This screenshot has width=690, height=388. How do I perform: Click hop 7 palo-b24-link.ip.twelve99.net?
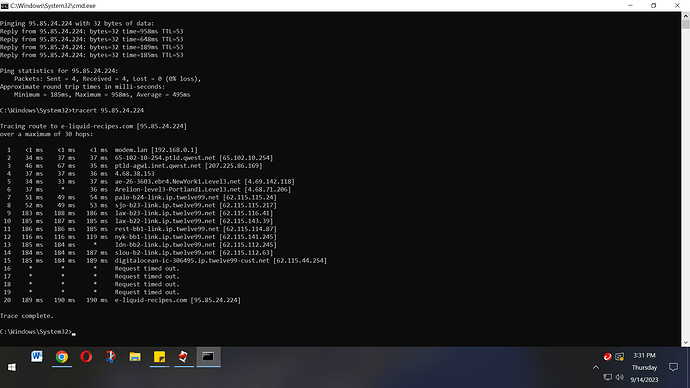coord(195,198)
